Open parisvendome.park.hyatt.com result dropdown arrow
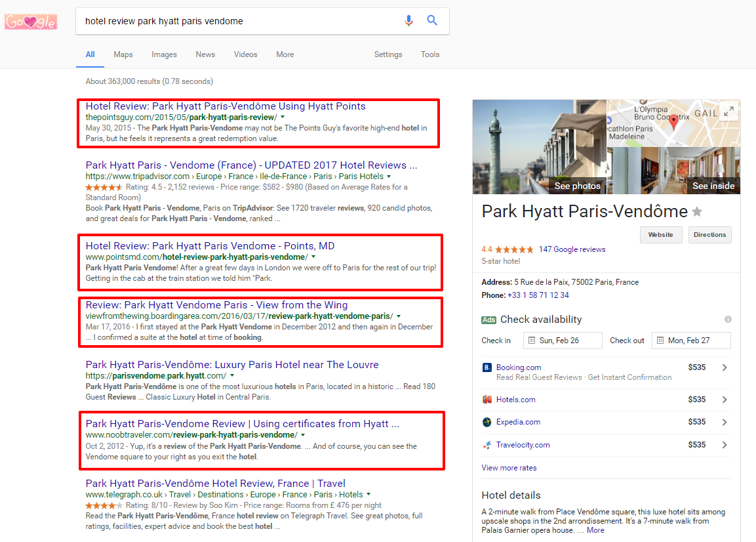This screenshot has width=756, height=542. pyautogui.click(x=232, y=376)
